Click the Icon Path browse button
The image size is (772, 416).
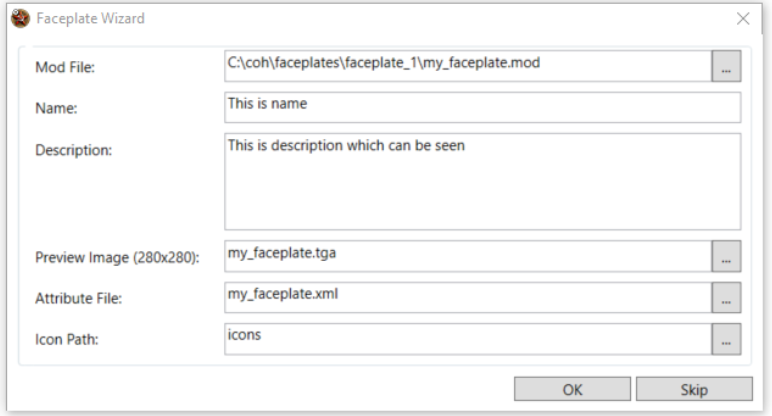click(x=726, y=339)
